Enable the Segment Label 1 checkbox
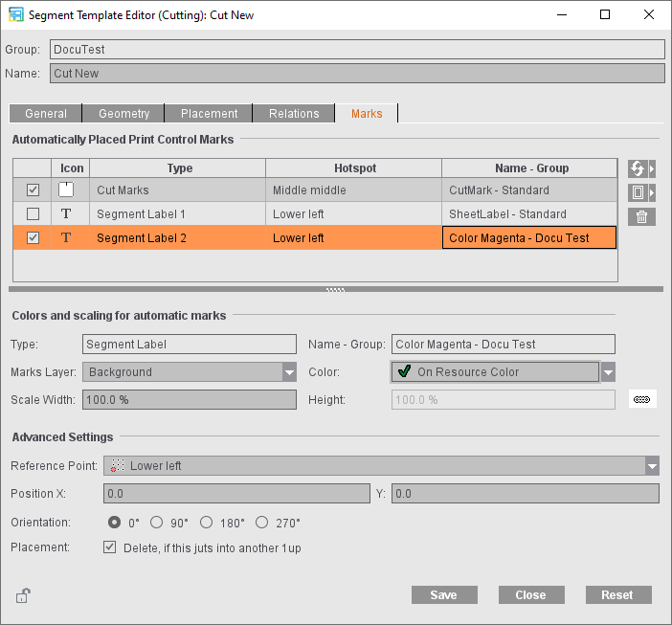The width and height of the screenshot is (672, 625). pyautogui.click(x=33, y=214)
